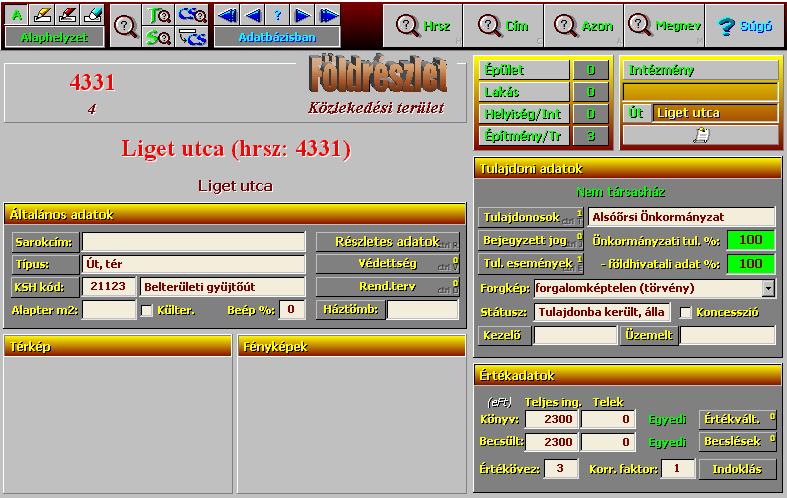787x498 pixels.
Task: Click the white eraser toolbar icon
Action: [92, 15]
